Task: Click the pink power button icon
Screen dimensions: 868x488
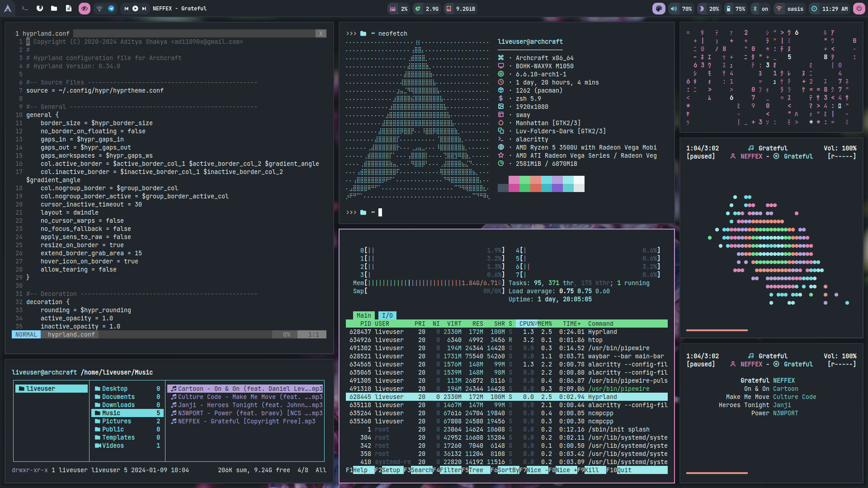Action: point(859,9)
